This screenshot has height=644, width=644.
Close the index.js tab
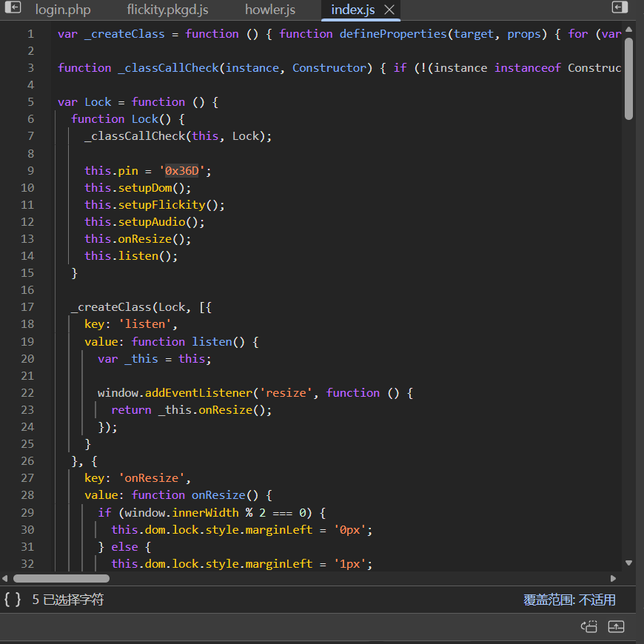[389, 10]
